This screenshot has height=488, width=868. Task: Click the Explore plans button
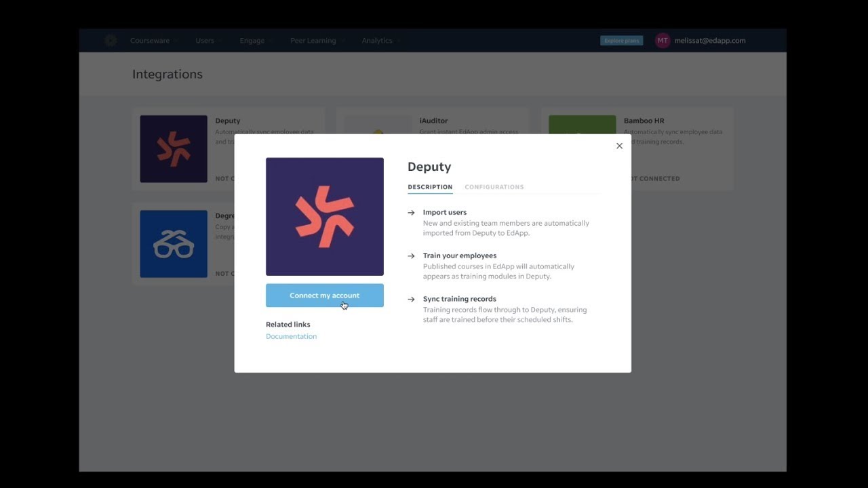coord(621,41)
